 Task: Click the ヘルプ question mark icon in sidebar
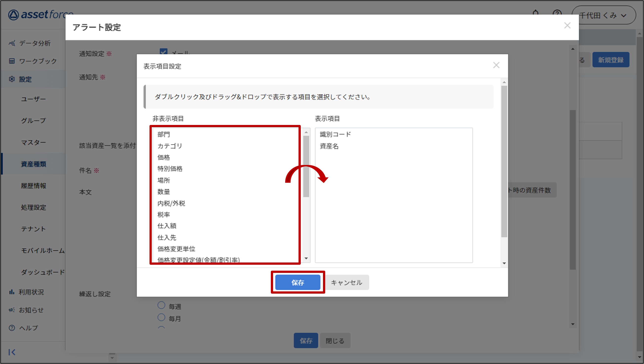12,328
